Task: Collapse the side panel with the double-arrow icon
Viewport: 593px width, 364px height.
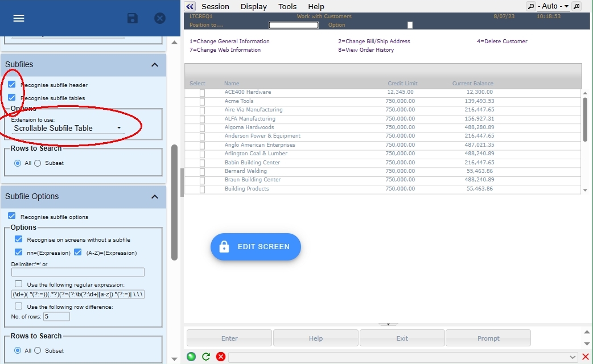Action: coord(190,6)
